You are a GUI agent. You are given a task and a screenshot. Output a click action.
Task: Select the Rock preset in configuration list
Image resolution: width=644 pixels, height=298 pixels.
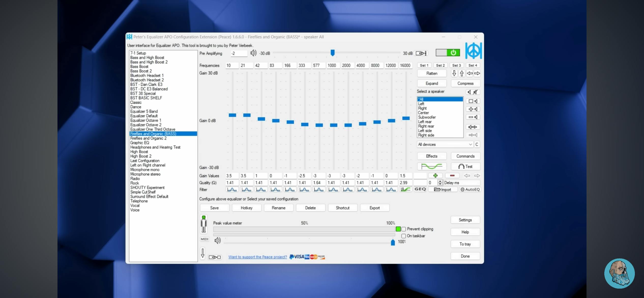coord(135,183)
